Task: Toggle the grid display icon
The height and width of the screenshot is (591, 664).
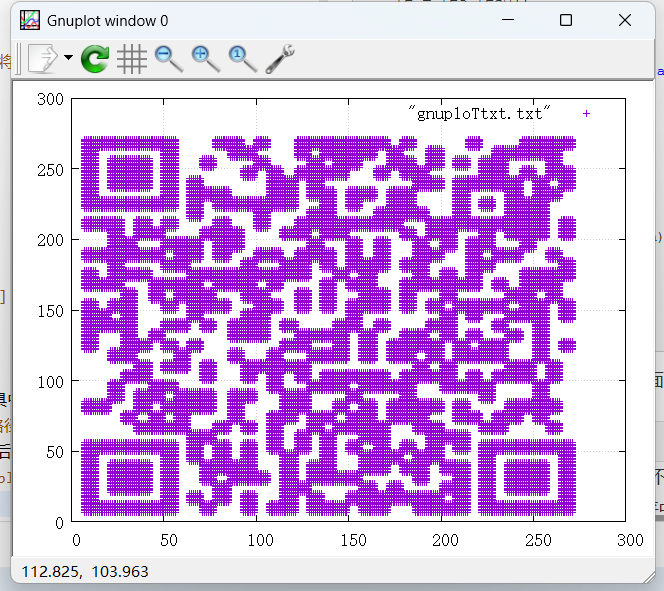Action: [x=132, y=59]
